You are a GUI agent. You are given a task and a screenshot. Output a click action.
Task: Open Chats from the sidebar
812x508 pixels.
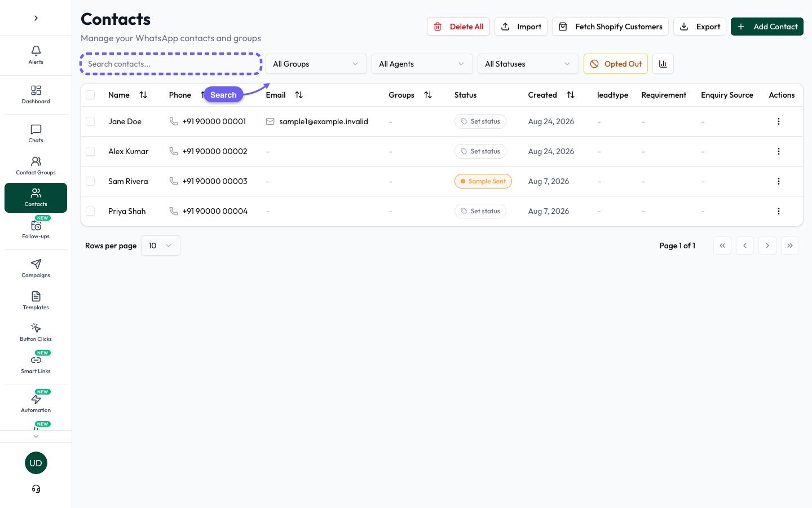pyautogui.click(x=36, y=134)
